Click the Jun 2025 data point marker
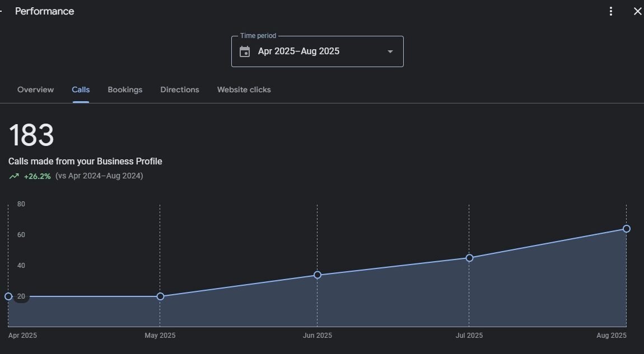Image resolution: width=644 pixels, height=354 pixels. pyautogui.click(x=318, y=275)
